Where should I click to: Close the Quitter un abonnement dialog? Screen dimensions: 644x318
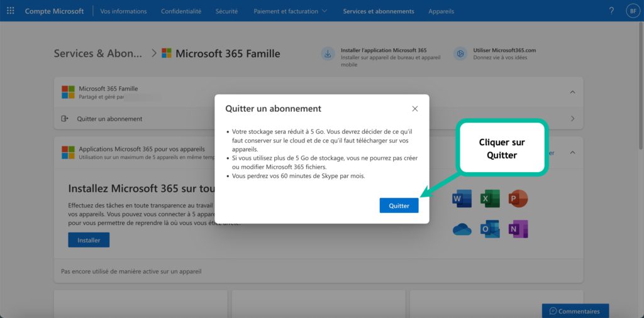tap(414, 109)
